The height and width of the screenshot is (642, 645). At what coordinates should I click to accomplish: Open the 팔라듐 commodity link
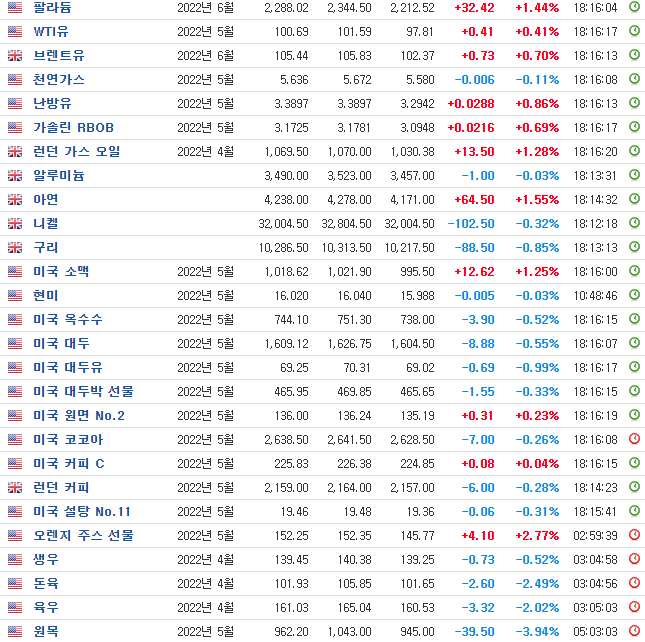[52, 7]
